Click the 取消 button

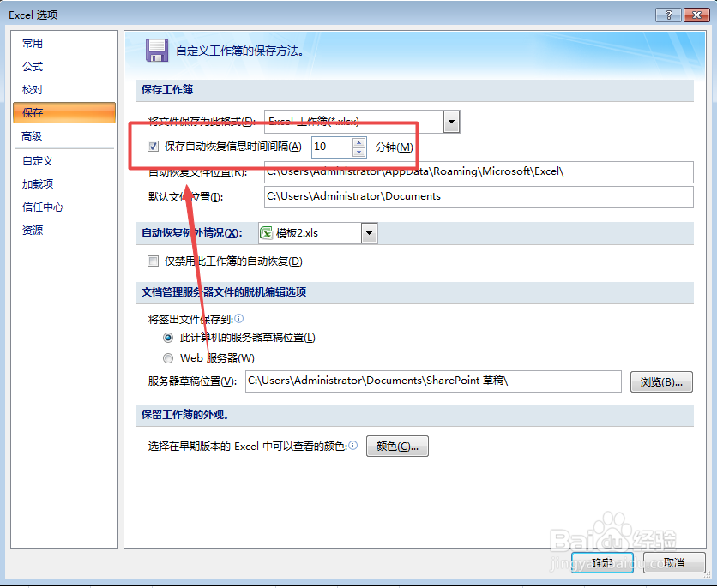tap(674, 562)
